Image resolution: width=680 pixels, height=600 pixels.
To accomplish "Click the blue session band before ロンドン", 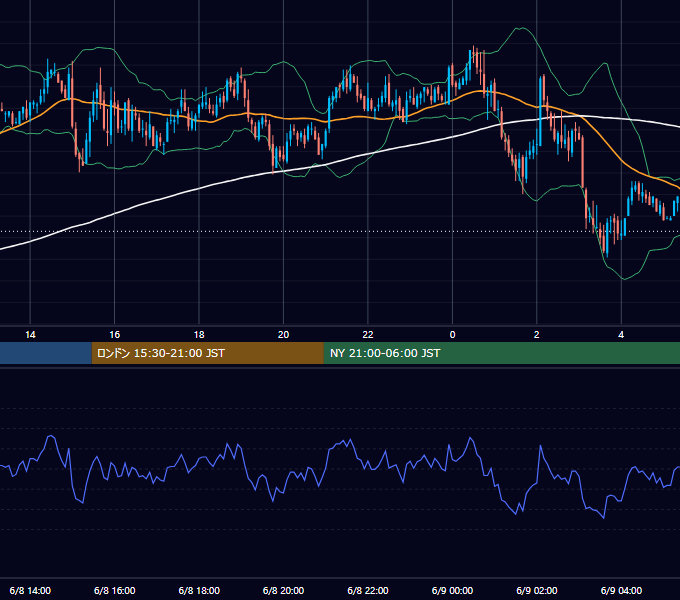I will (x=46, y=353).
